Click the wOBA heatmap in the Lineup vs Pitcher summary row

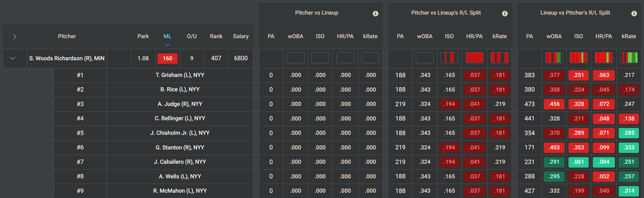(x=554, y=58)
